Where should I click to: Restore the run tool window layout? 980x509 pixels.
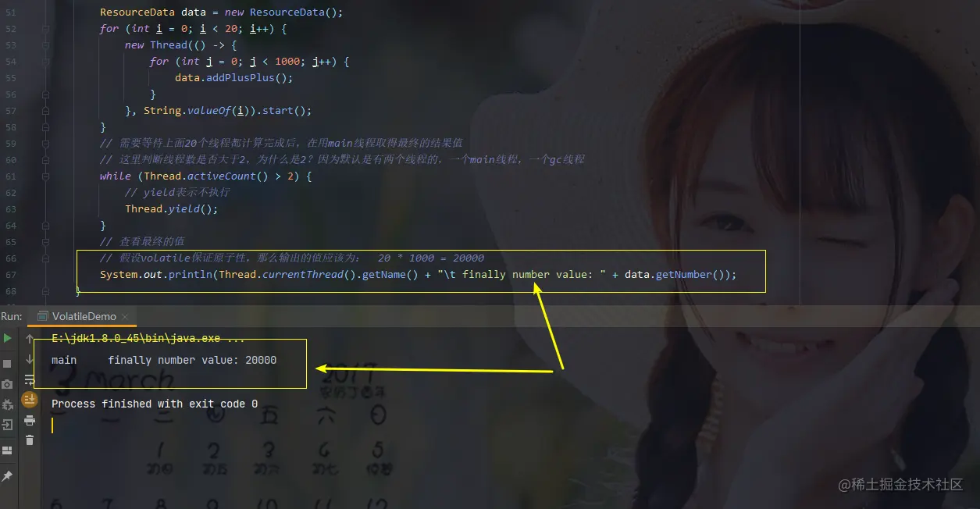pyautogui.click(x=7, y=449)
